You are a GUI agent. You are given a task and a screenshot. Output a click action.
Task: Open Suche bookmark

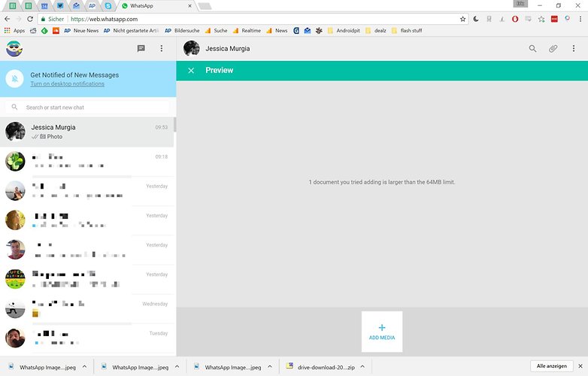(217, 31)
